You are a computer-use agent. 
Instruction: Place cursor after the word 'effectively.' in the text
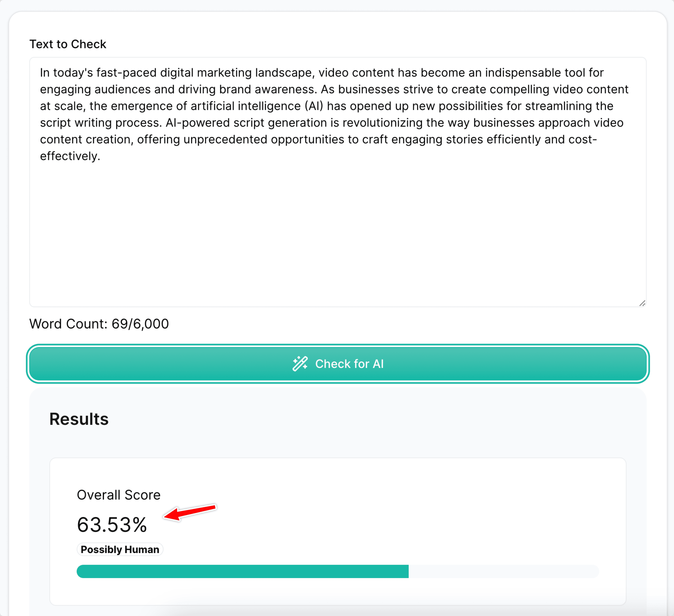pyautogui.click(x=101, y=156)
